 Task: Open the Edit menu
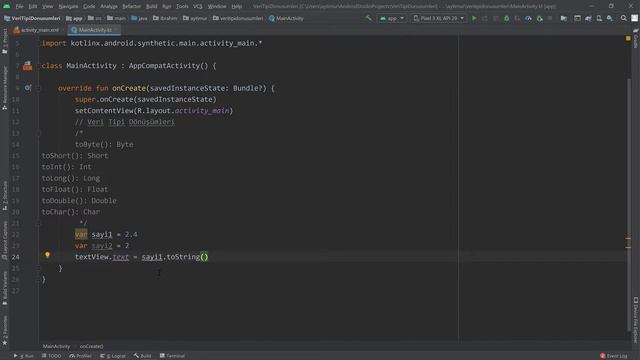click(x=33, y=7)
